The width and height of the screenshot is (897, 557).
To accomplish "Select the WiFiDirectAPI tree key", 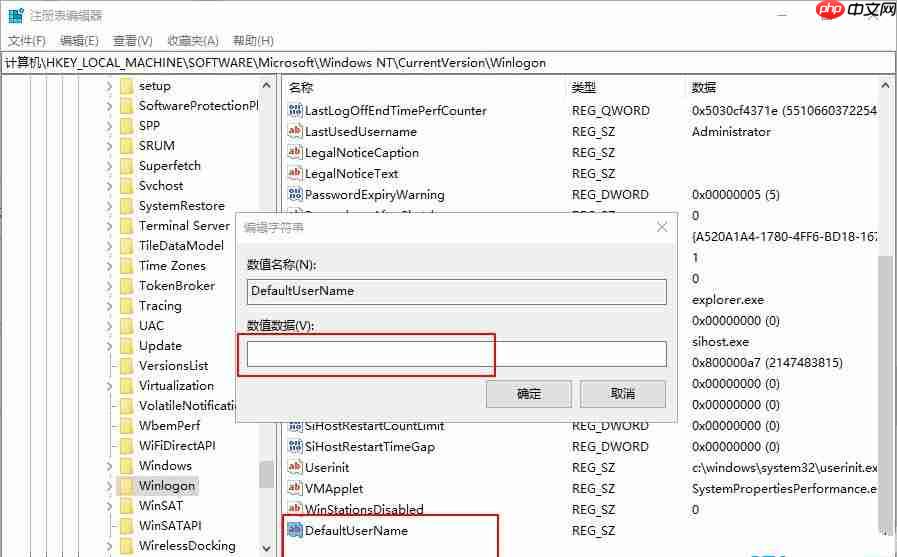I will (x=177, y=446).
